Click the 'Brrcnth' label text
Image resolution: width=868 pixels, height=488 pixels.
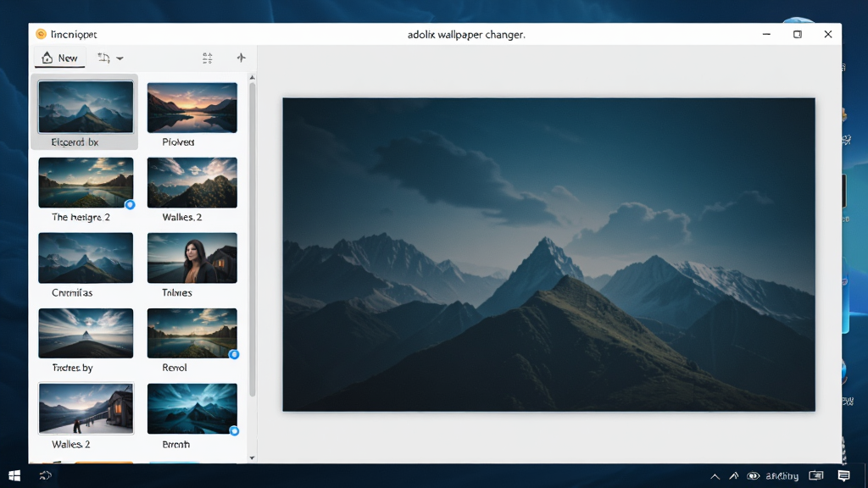point(176,444)
